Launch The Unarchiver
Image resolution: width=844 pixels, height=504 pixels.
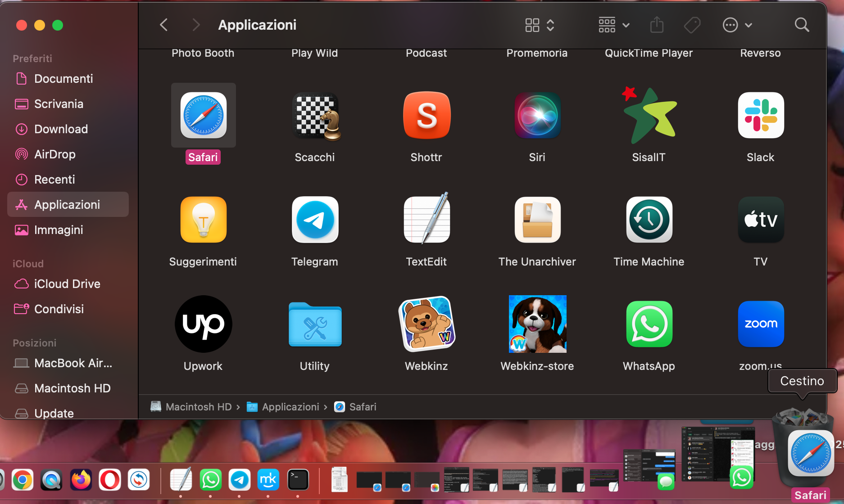[537, 220]
